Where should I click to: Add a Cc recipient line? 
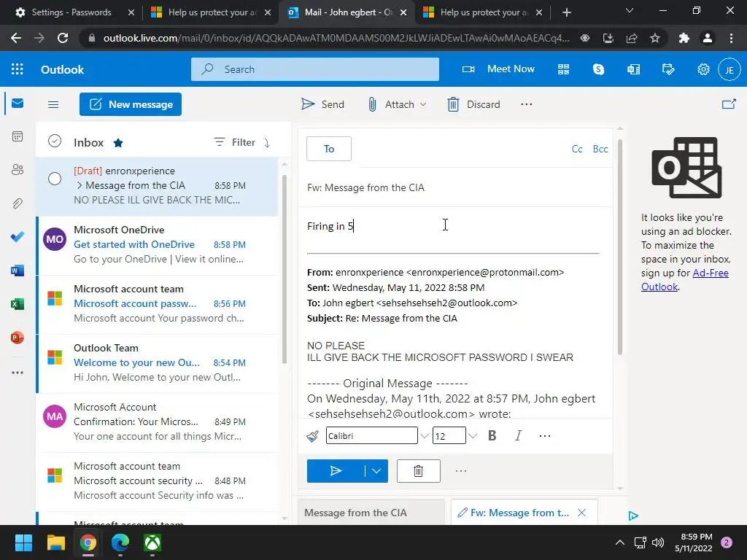[x=577, y=149]
